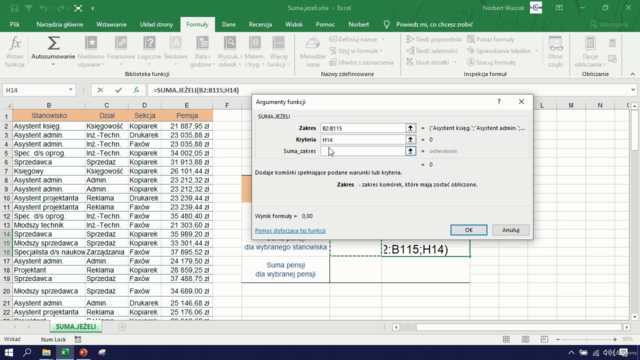The height and width of the screenshot is (360, 640).
Task: Collapse dialog via Suma_zakres range selector arrow
Action: (410, 151)
